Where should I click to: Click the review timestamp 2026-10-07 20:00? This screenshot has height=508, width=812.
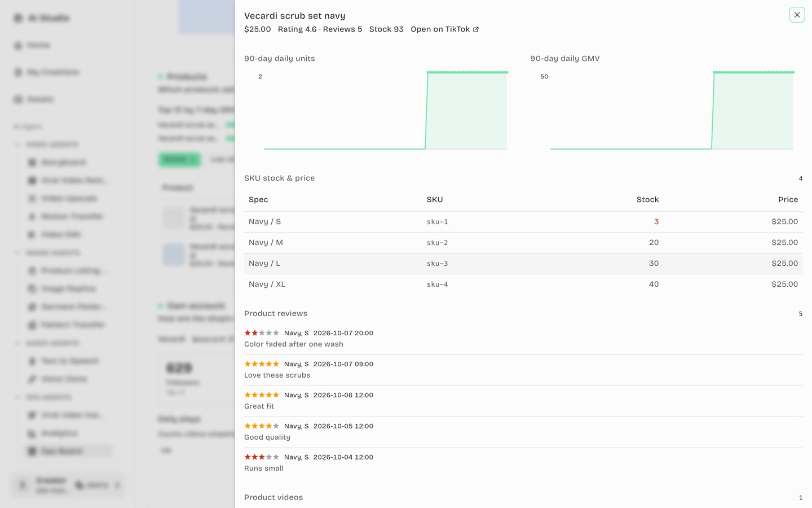343,333
